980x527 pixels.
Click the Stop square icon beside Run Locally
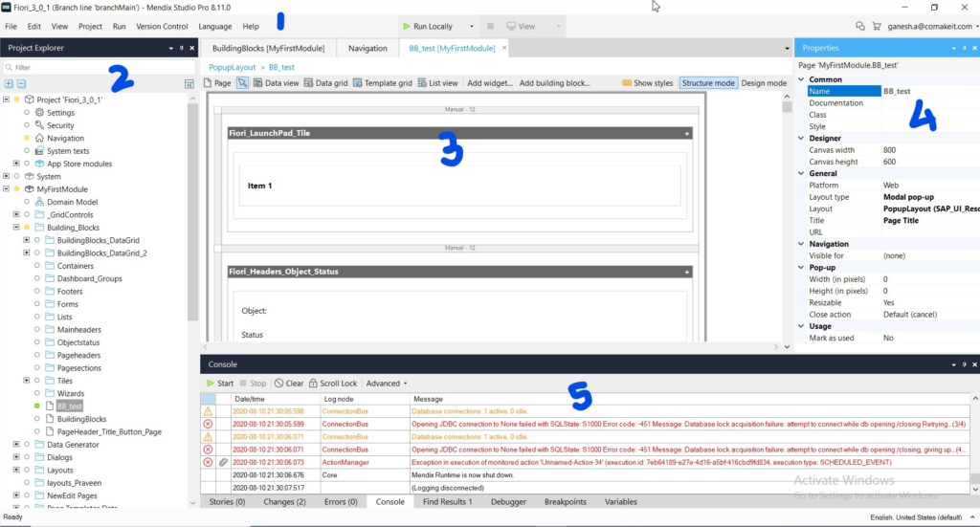coord(491,26)
